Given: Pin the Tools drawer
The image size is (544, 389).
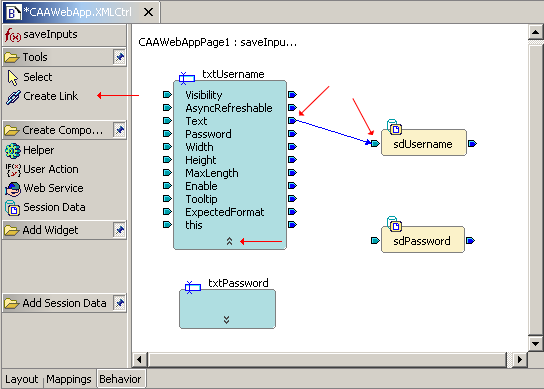Looking at the screenshot, I should click(119, 57).
